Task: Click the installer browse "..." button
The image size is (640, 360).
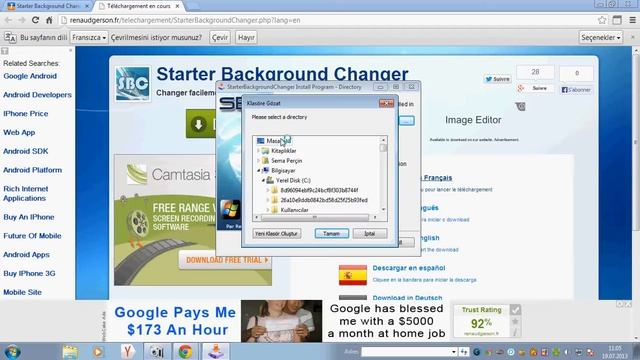Action: pos(407,120)
